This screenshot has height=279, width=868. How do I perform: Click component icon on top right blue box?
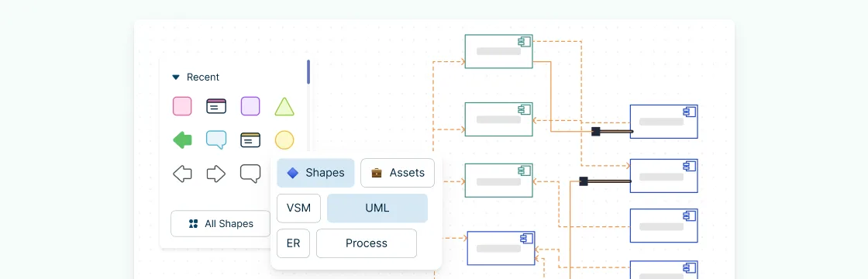pos(689,112)
